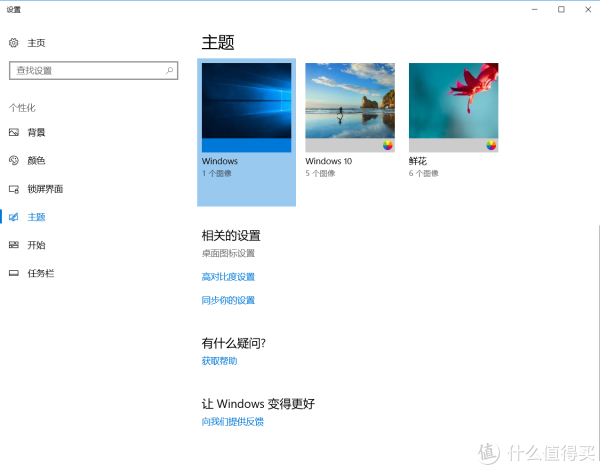Click the Home gear icon

13,43
